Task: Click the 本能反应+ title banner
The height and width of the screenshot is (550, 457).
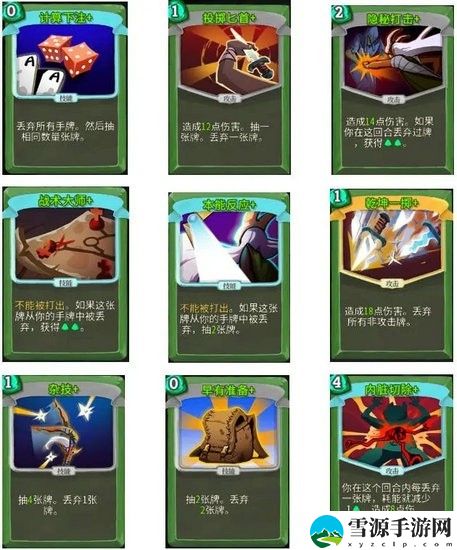Action: click(x=230, y=205)
